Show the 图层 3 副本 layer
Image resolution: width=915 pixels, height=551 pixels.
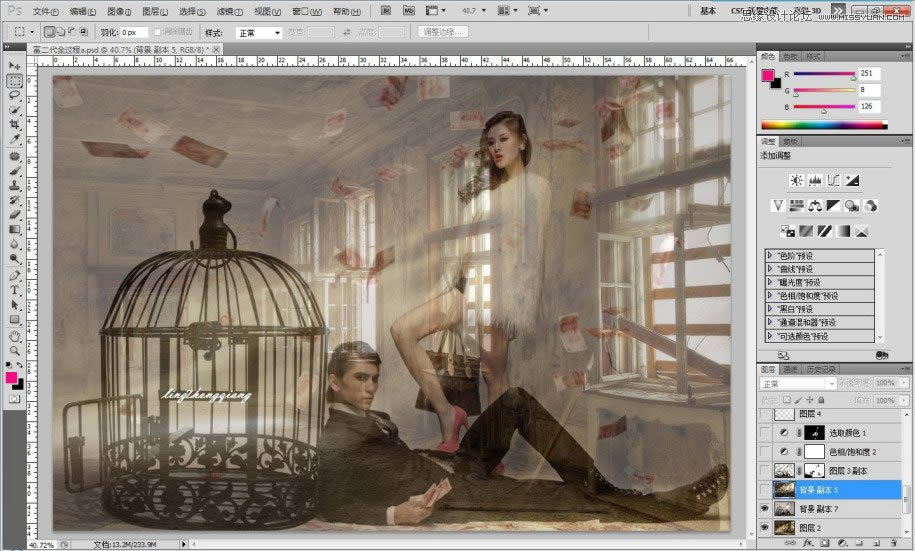766,470
